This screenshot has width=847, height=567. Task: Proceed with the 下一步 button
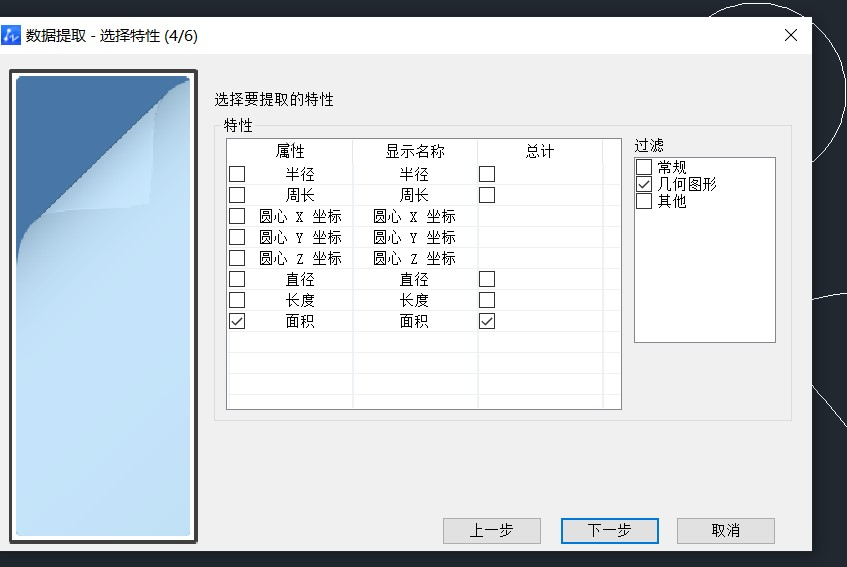point(610,530)
